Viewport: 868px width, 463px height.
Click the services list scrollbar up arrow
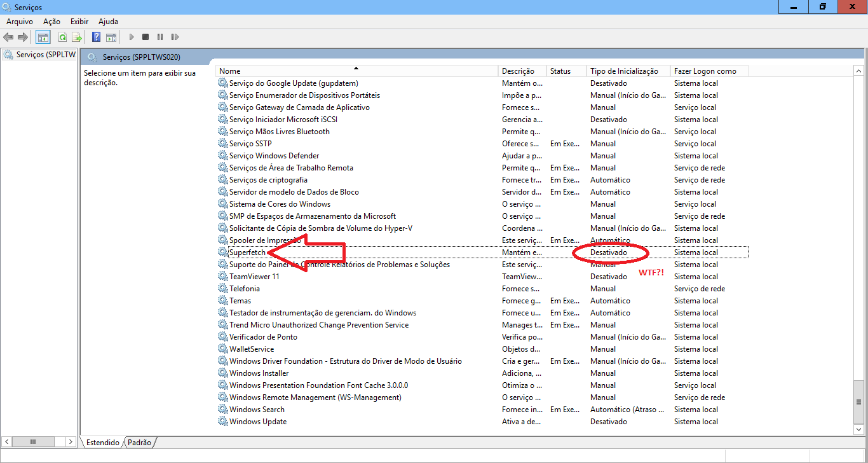[858, 71]
